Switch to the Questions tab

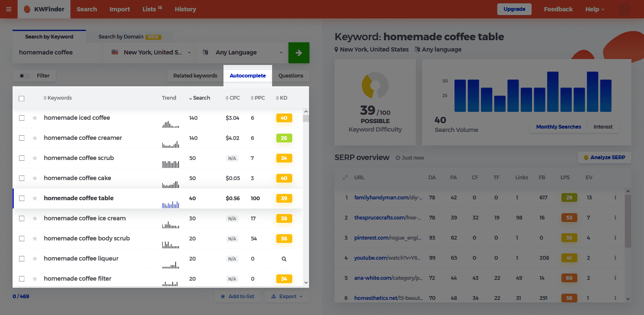tap(291, 76)
